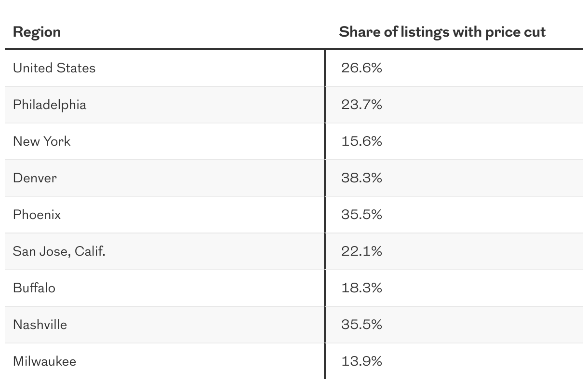Image resolution: width=588 pixels, height=384 pixels.
Task: Click the Share of listings with price cut header
Action: 442,32
